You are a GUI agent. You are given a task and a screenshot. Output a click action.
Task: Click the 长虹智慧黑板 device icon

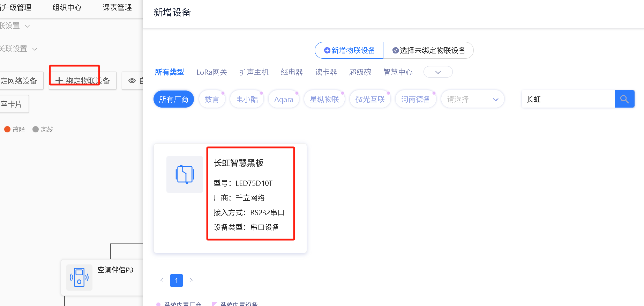click(x=185, y=174)
